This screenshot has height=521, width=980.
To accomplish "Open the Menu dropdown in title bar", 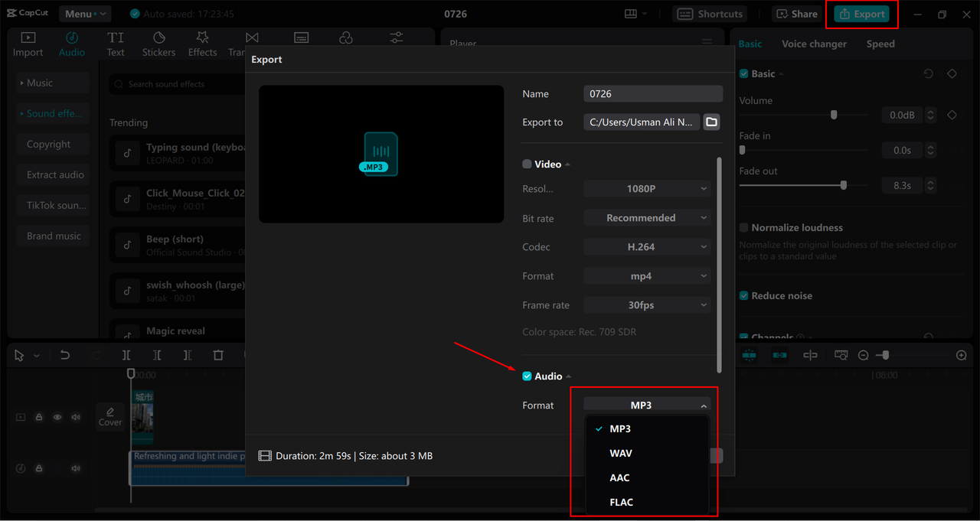I will pyautogui.click(x=84, y=14).
